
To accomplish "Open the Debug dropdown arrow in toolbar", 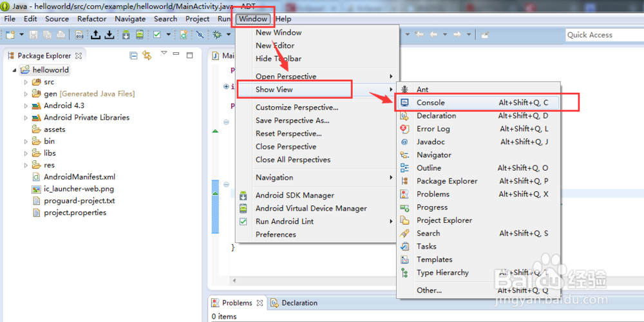I will coord(229,35).
